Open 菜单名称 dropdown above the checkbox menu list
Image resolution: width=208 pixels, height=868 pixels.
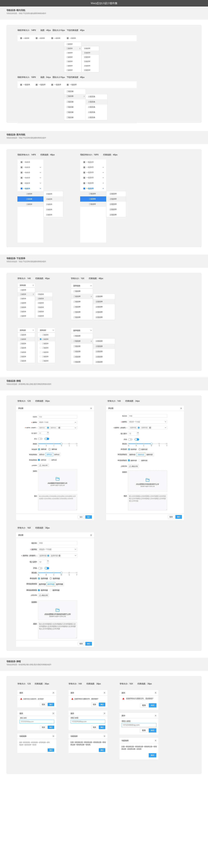46,330
